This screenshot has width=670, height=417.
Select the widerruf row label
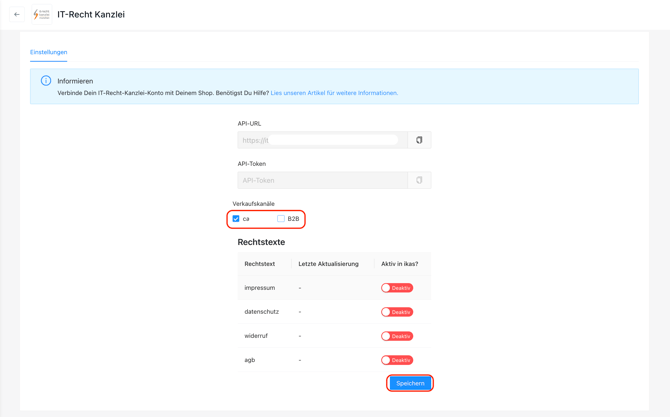click(x=256, y=336)
